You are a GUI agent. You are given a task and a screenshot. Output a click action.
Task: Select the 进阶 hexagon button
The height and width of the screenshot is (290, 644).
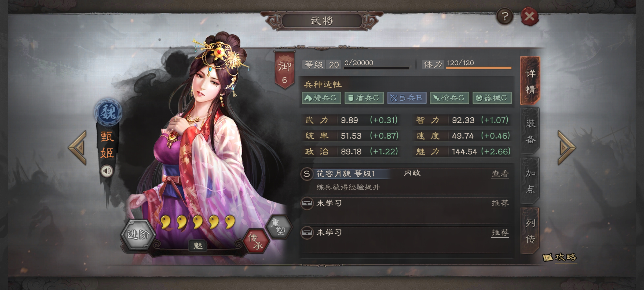138,234
